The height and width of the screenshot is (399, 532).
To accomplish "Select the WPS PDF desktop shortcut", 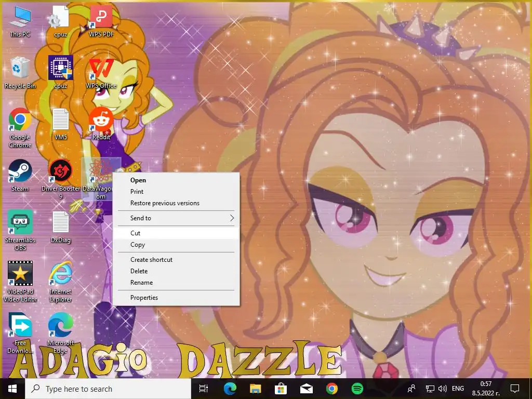I will (101, 21).
